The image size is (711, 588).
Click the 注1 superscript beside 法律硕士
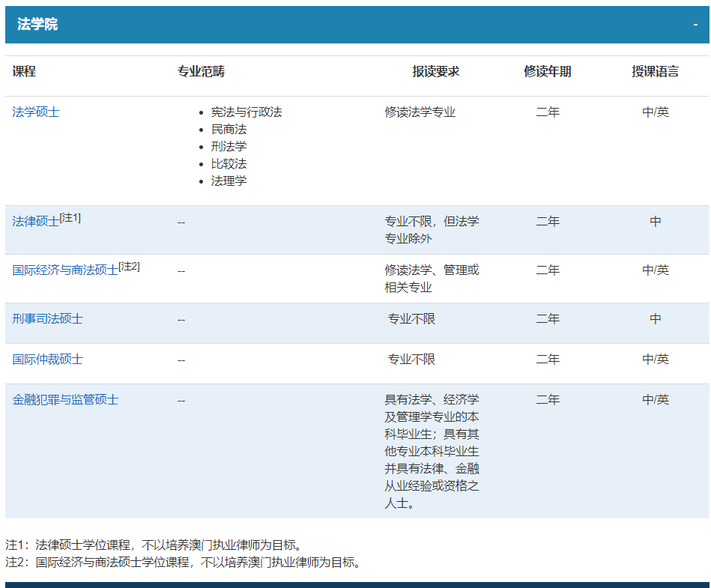(70, 218)
